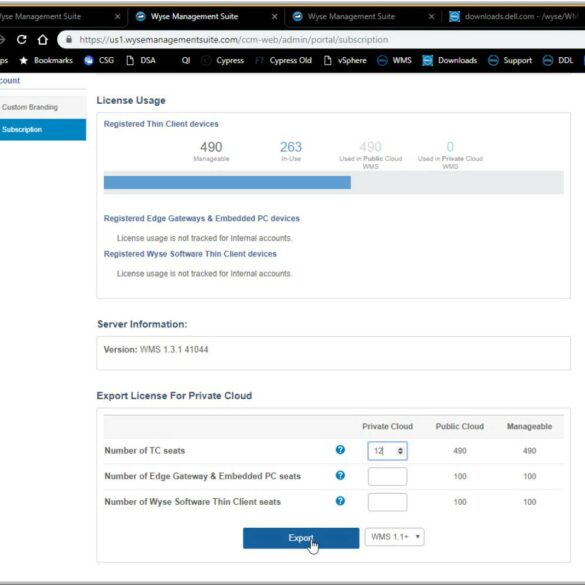Open Custom Branding in the sidebar
585x585 pixels.
[43, 107]
